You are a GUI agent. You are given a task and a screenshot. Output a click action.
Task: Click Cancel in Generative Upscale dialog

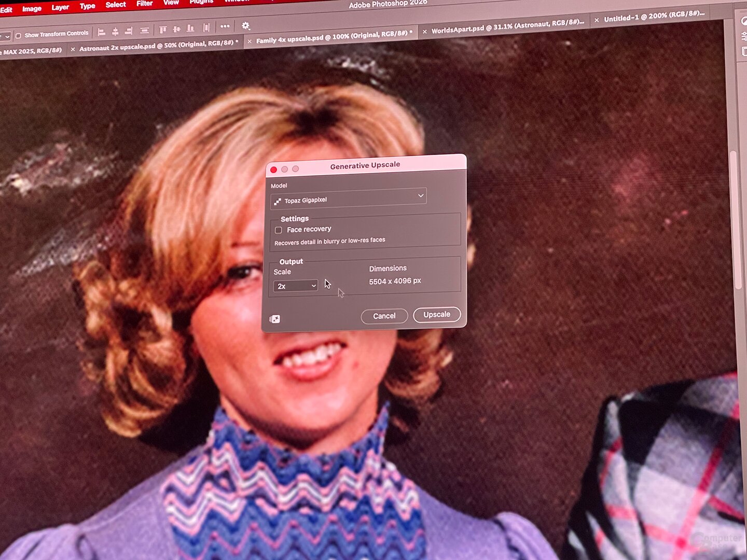(384, 316)
